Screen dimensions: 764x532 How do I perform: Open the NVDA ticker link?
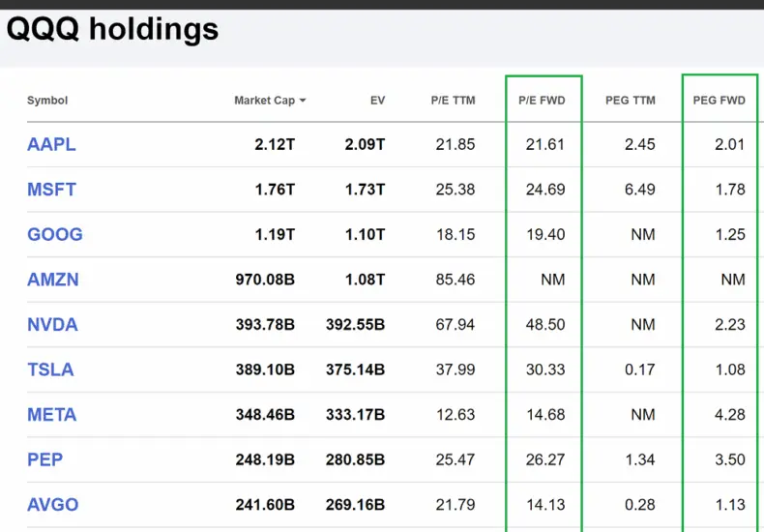click(52, 324)
